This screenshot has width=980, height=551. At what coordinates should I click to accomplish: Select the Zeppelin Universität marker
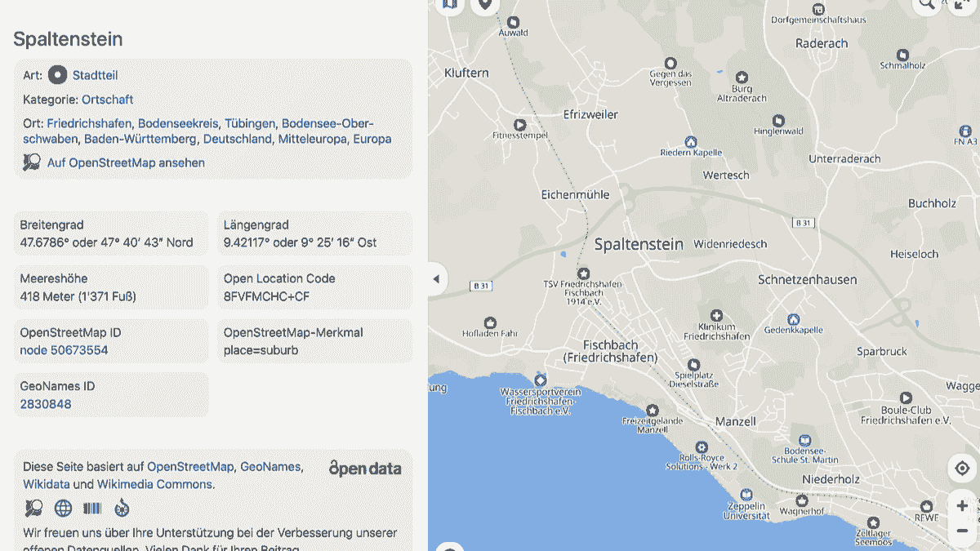click(746, 495)
